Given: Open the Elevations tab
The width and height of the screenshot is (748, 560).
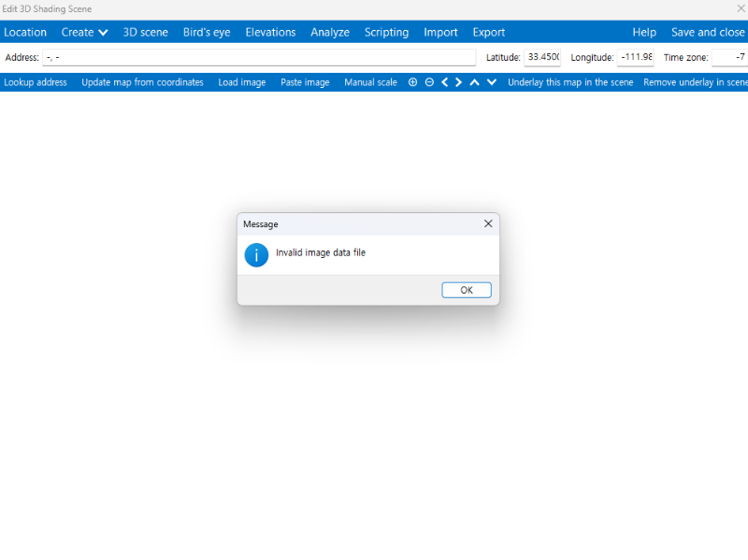Looking at the screenshot, I should 270,32.
